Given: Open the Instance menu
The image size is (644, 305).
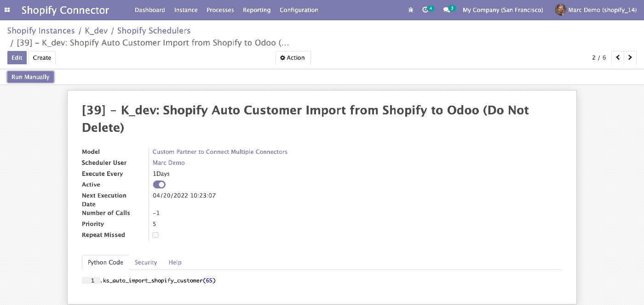Looking at the screenshot, I should click(x=186, y=10).
